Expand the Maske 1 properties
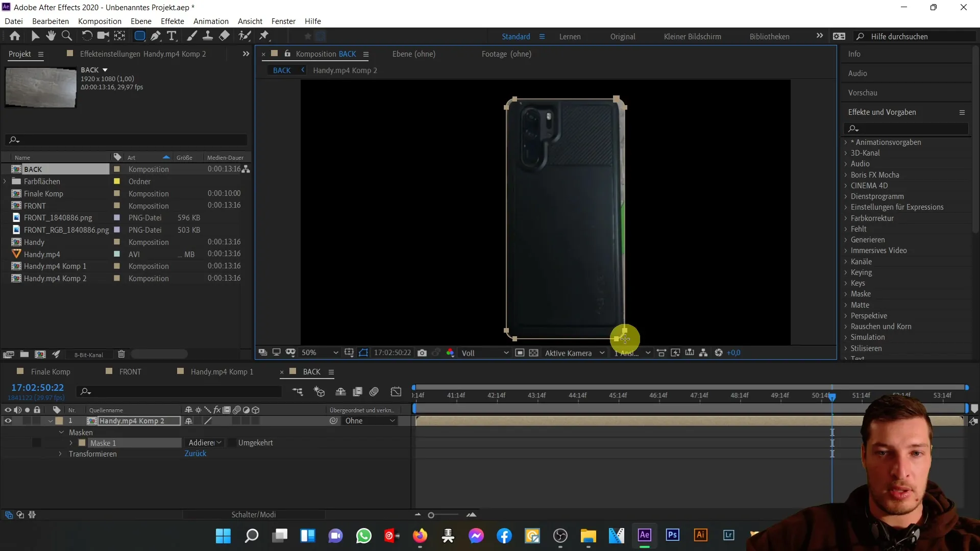 71,443
